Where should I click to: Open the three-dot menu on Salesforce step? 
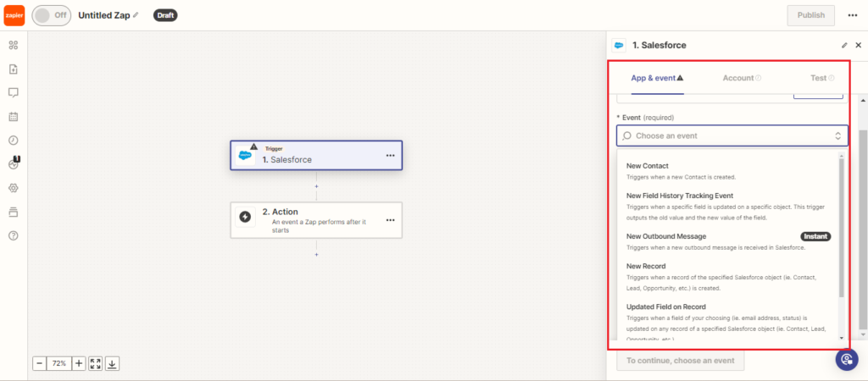point(390,156)
